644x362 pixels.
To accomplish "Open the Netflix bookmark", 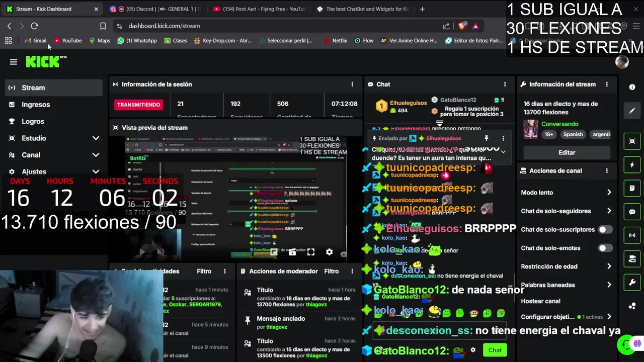I will 335,41.
